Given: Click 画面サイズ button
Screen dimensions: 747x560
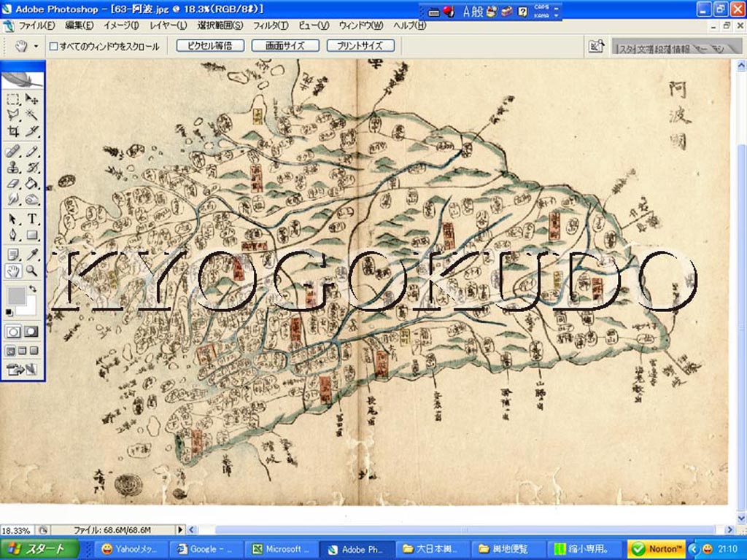Looking at the screenshot, I should pyautogui.click(x=285, y=46).
